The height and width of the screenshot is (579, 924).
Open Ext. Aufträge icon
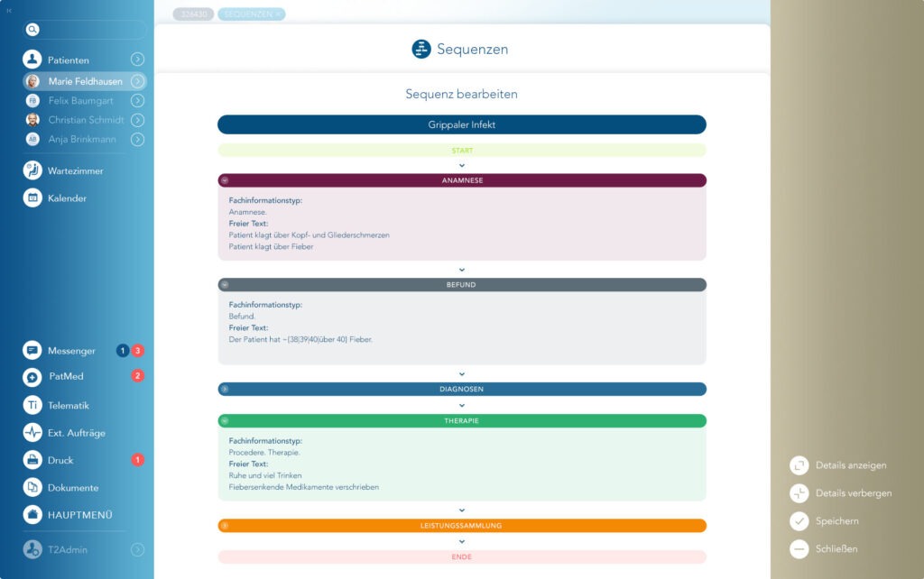pos(32,433)
